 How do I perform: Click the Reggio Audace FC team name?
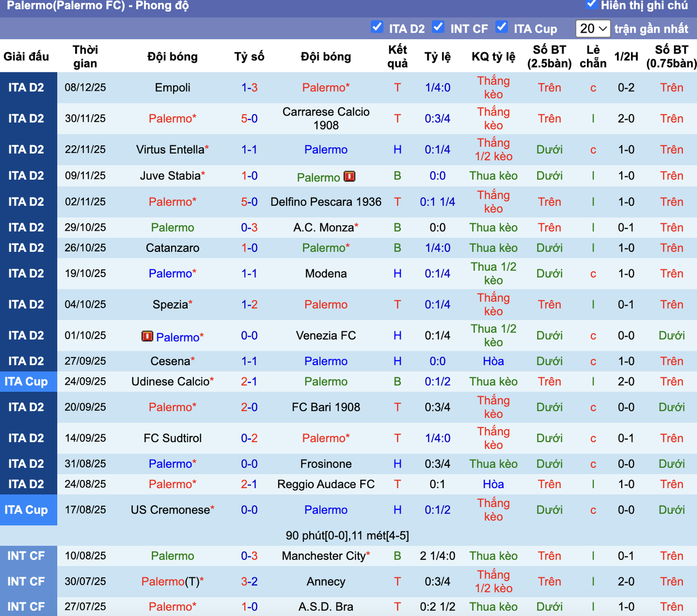[x=326, y=484]
